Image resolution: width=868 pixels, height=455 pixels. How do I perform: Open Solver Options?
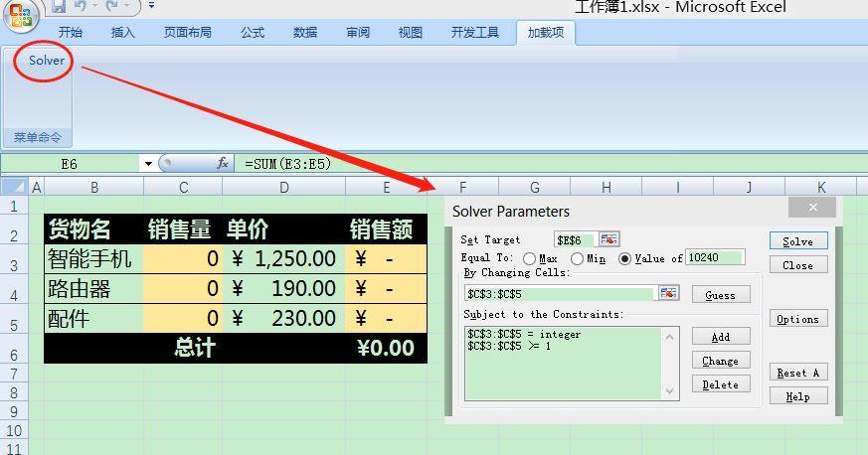(x=798, y=319)
